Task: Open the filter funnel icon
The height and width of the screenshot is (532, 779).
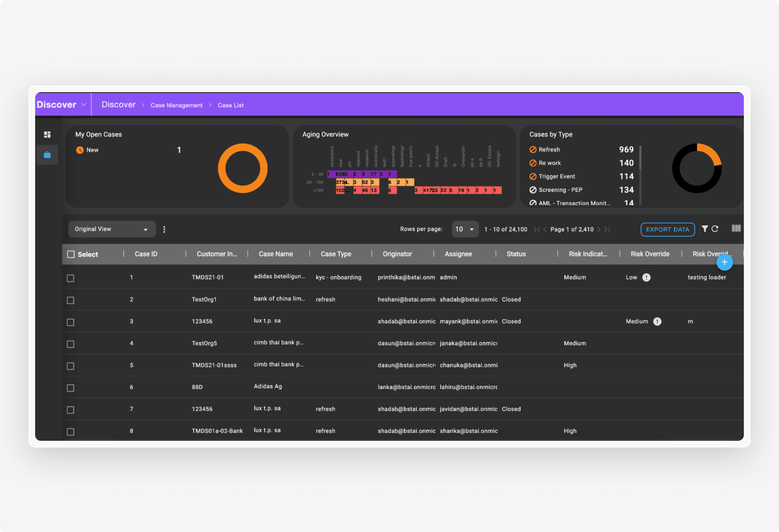Action: point(705,229)
